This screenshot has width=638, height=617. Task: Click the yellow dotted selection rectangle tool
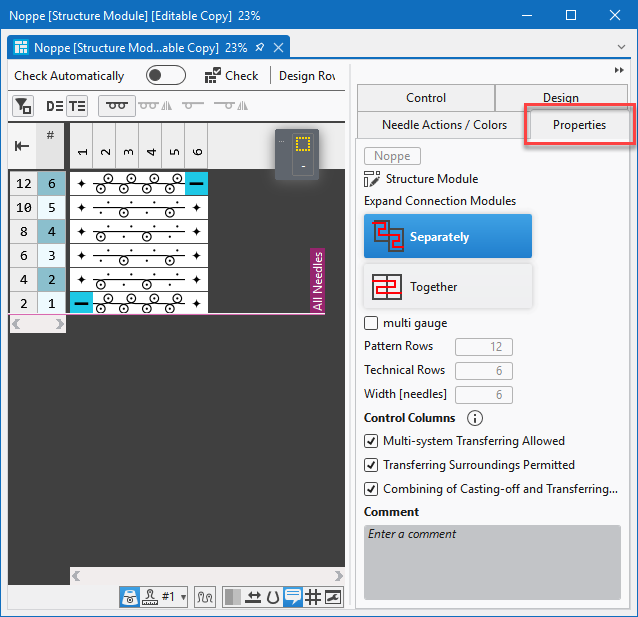303,144
